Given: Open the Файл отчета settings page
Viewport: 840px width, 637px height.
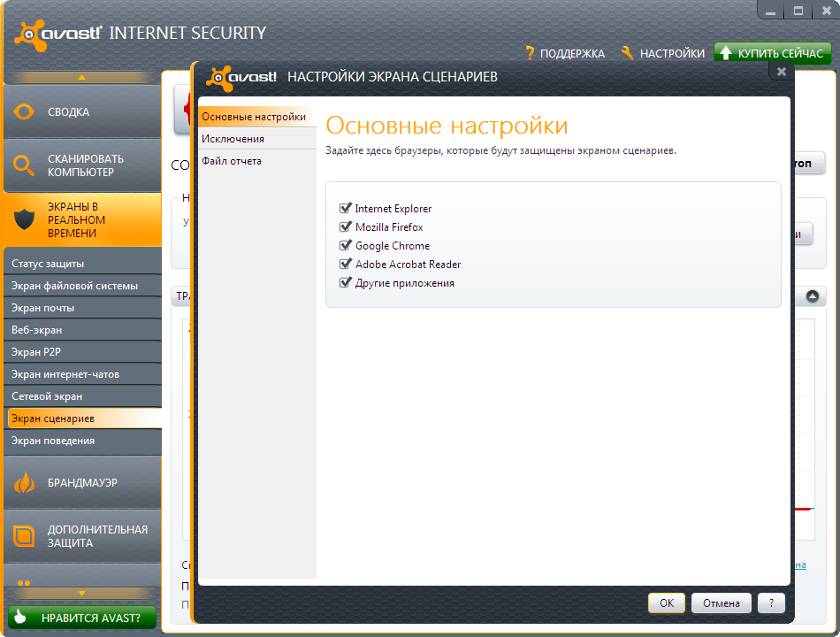Looking at the screenshot, I should (x=257, y=161).
